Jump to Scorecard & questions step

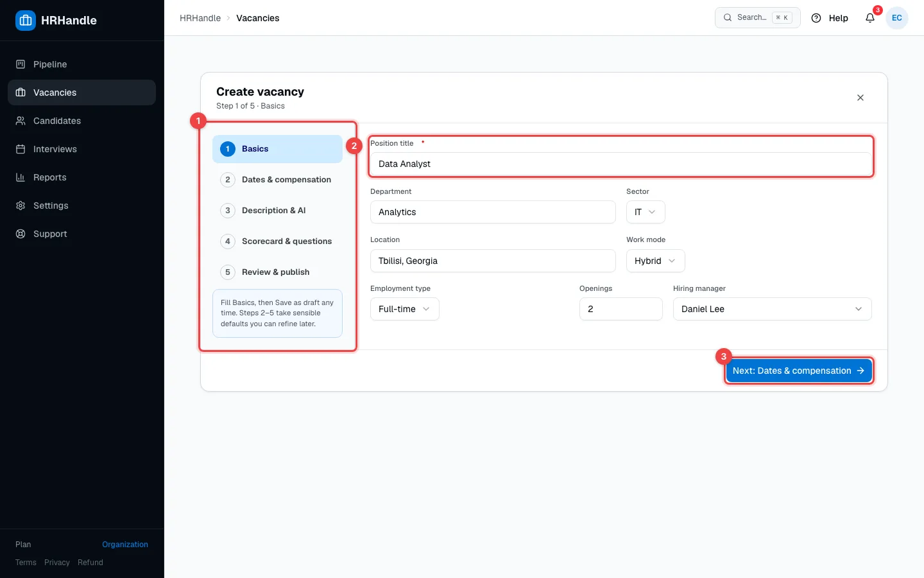(x=277, y=241)
